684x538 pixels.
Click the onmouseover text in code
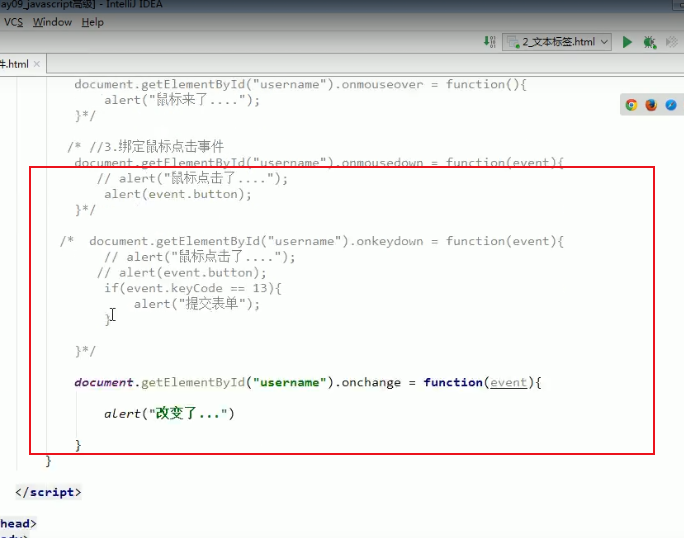click(382, 84)
